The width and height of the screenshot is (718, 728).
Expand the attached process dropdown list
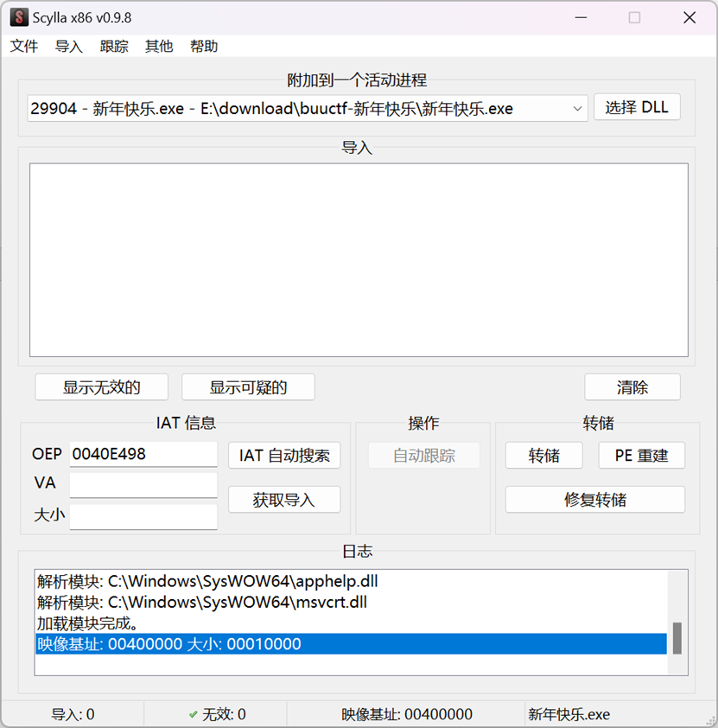577,109
